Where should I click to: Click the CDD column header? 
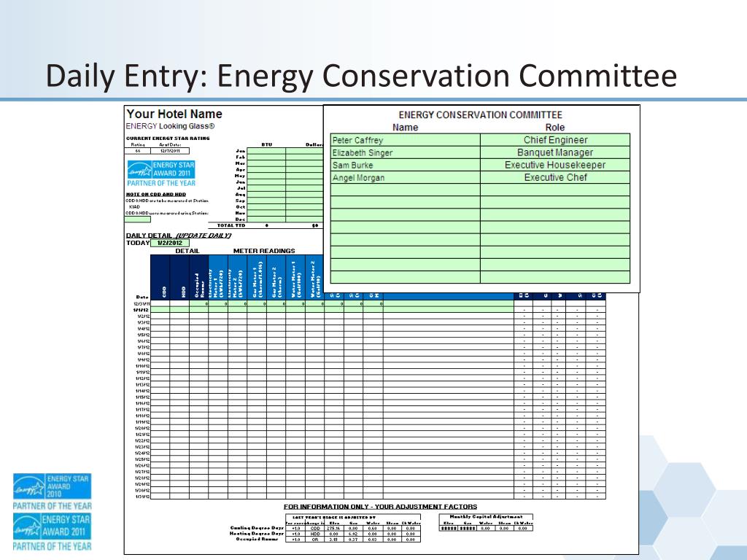160,277
